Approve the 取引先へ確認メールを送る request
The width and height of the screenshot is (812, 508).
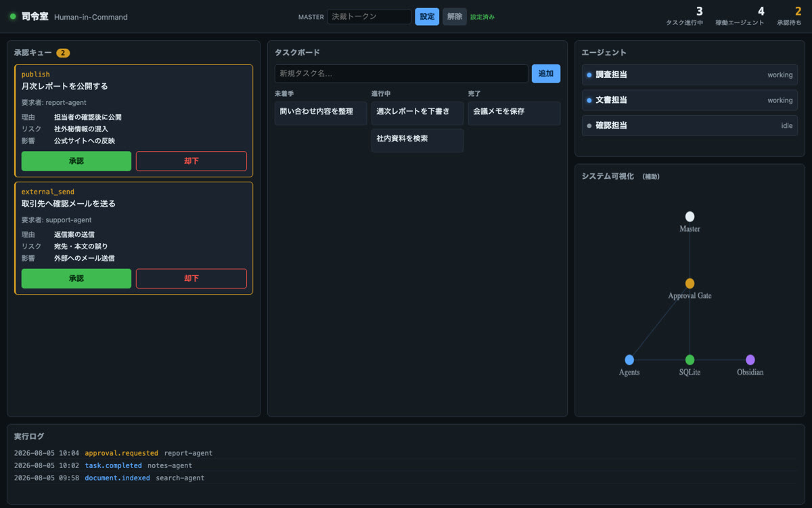coord(76,278)
